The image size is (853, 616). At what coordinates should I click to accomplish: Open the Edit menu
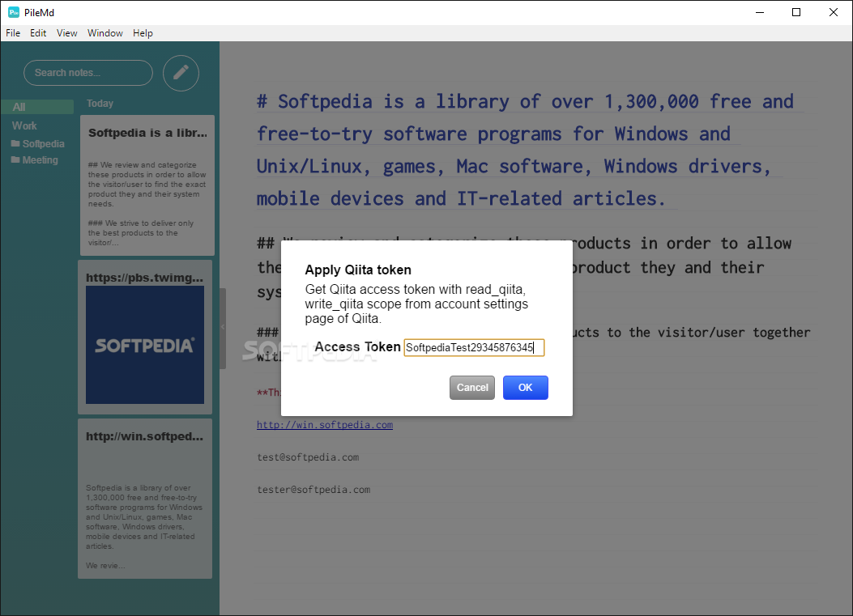(38, 33)
